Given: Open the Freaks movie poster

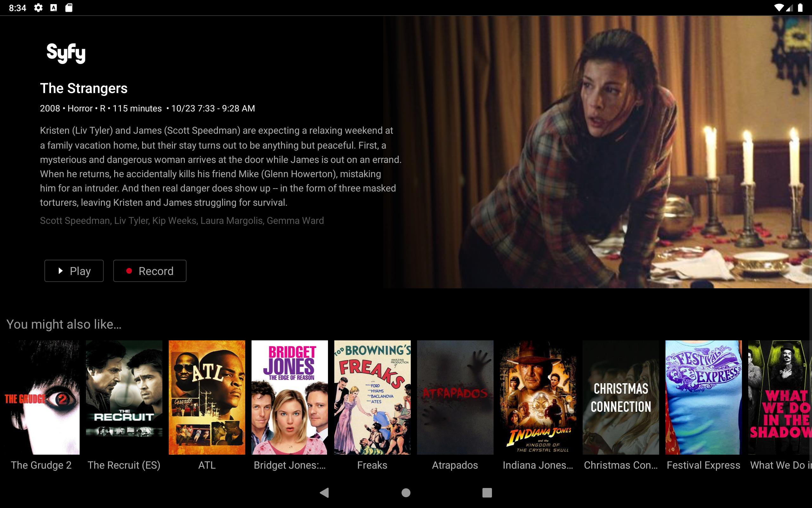Looking at the screenshot, I should (372, 398).
